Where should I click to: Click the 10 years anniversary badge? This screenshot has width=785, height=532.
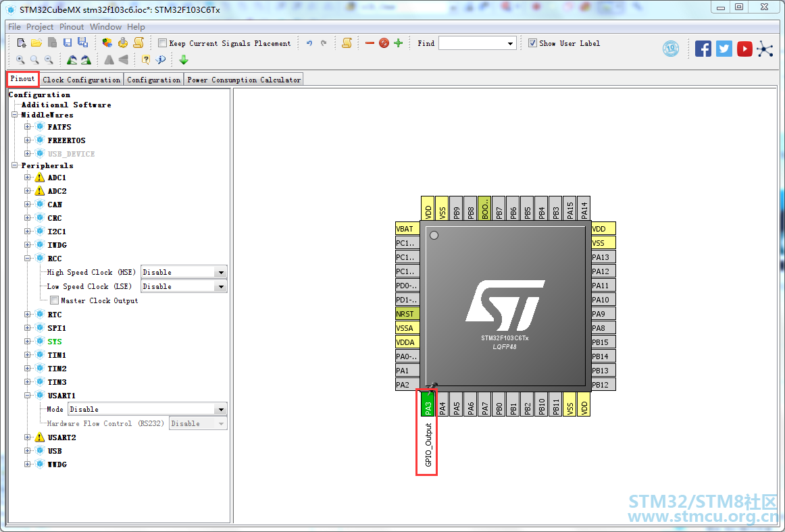[671, 49]
